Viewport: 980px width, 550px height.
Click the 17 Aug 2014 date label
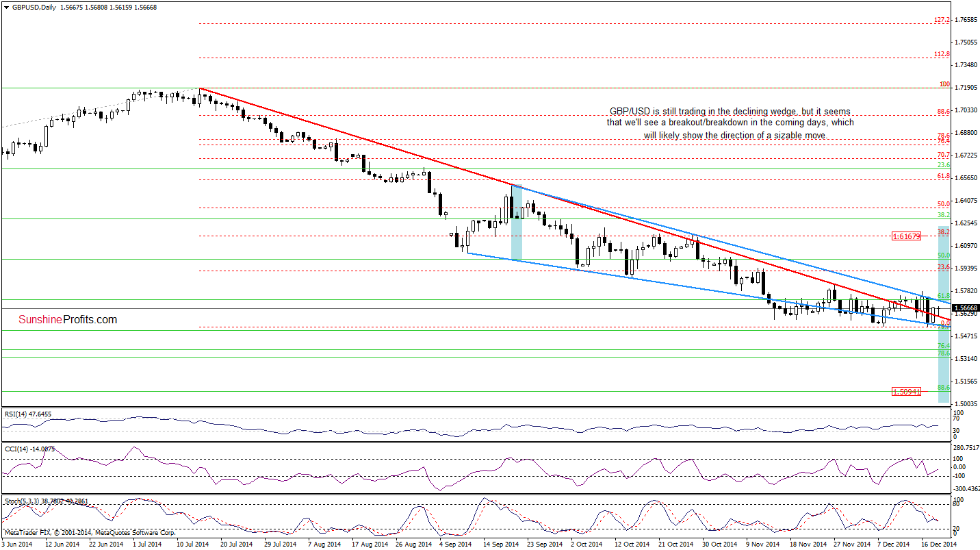click(x=370, y=545)
